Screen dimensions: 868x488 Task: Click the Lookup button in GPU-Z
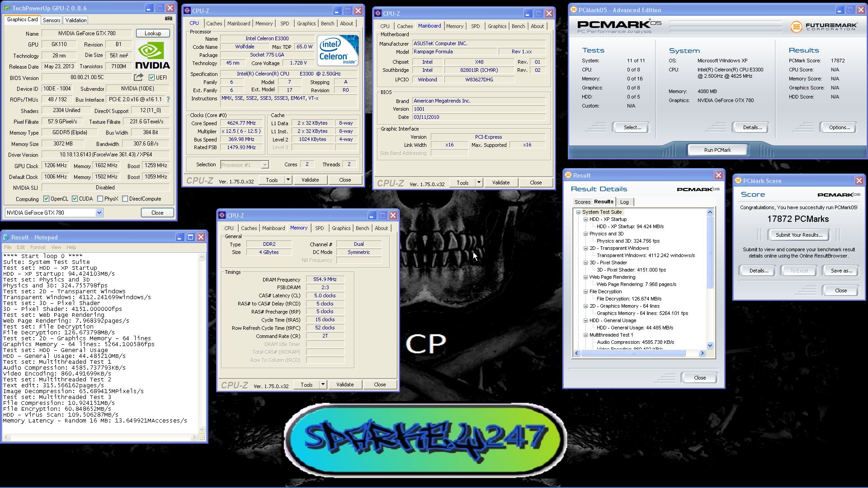153,33
